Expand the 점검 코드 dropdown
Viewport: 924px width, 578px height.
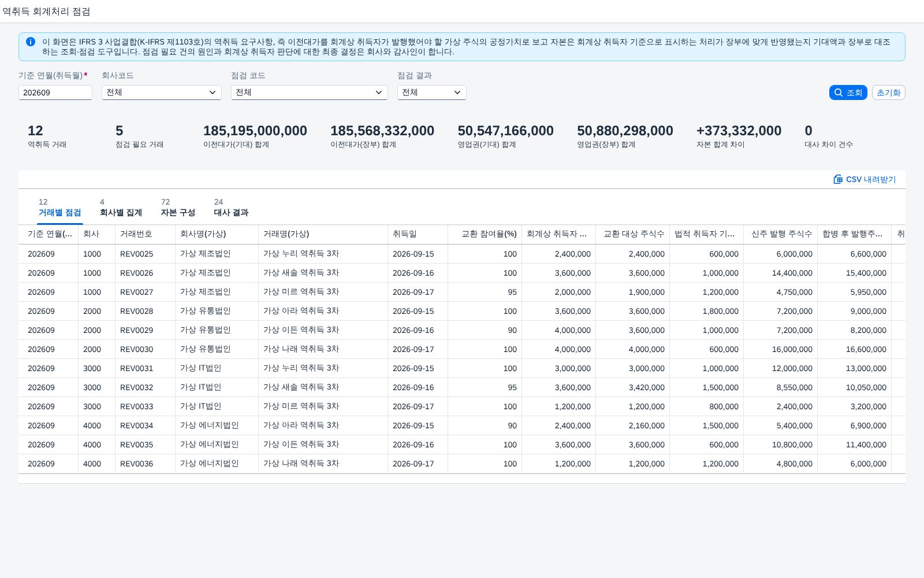pyautogui.click(x=310, y=92)
